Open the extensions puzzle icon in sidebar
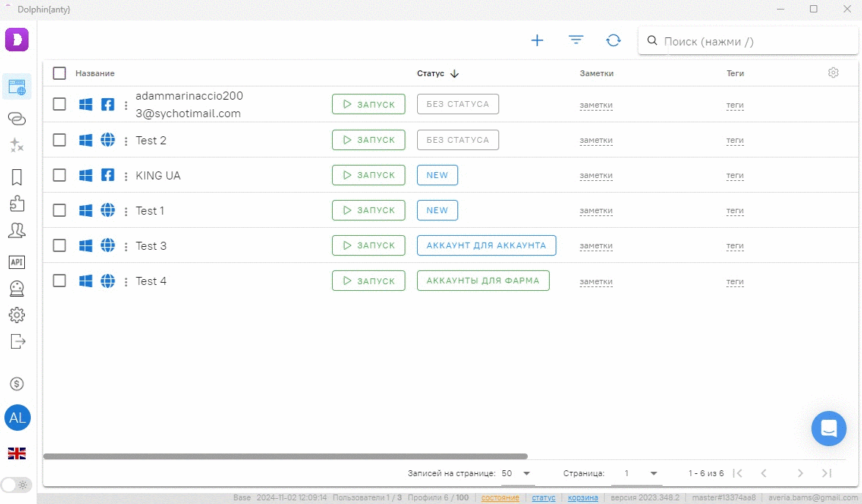862x504 pixels. pyautogui.click(x=17, y=204)
